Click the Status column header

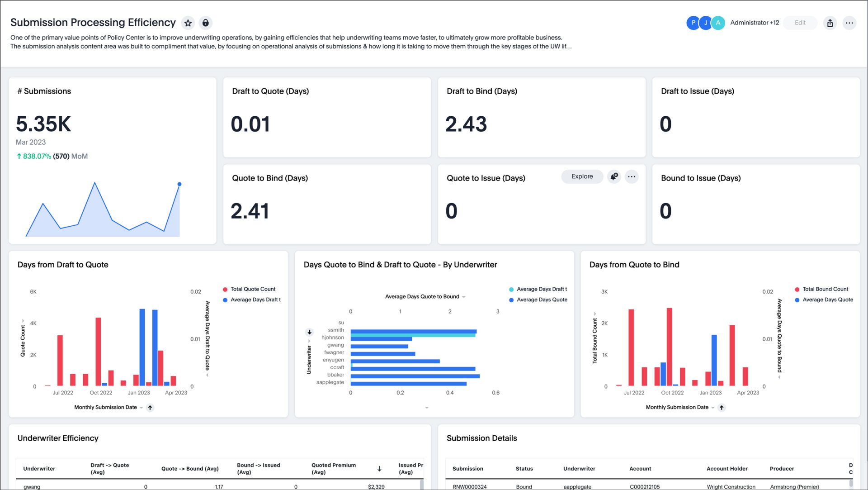pos(524,469)
